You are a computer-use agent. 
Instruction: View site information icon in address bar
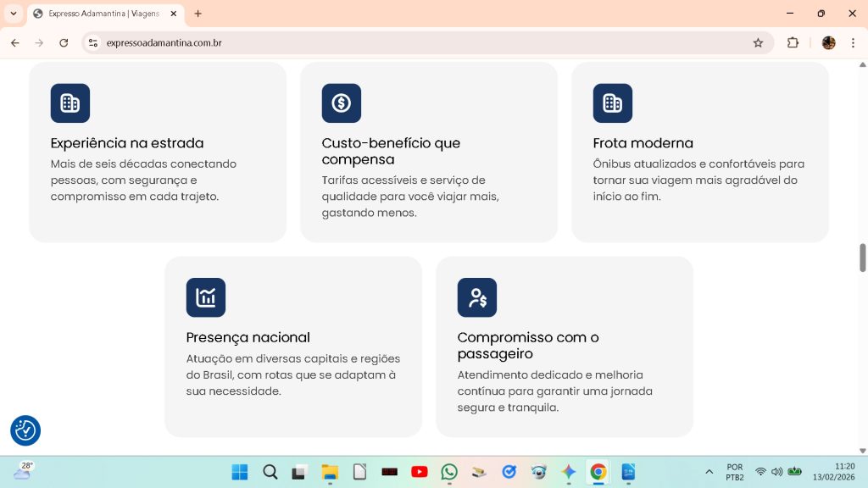point(93,42)
